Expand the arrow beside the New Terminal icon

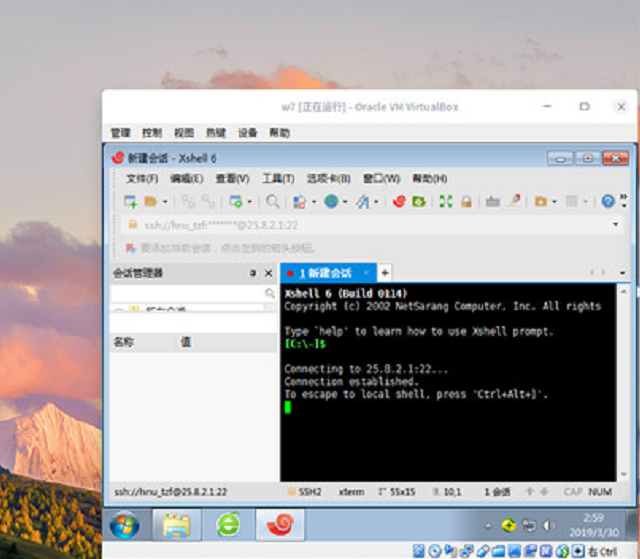tap(249, 202)
